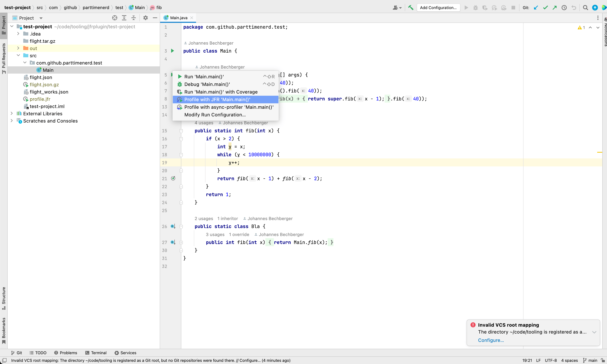Expand the Invalid VCS root notification details
This screenshot has width=607, height=364.
pos(594,332)
